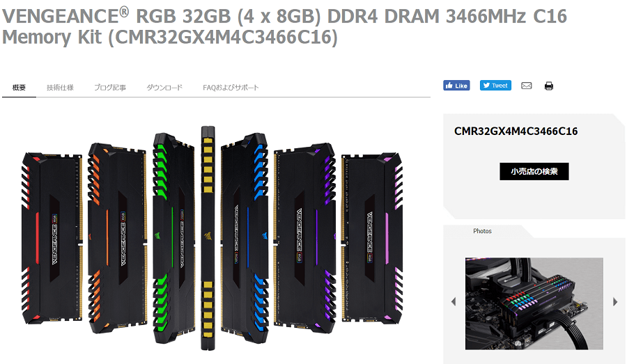627x364 pixels.
Task: Share the page with the Tweet button
Action: pos(495,86)
